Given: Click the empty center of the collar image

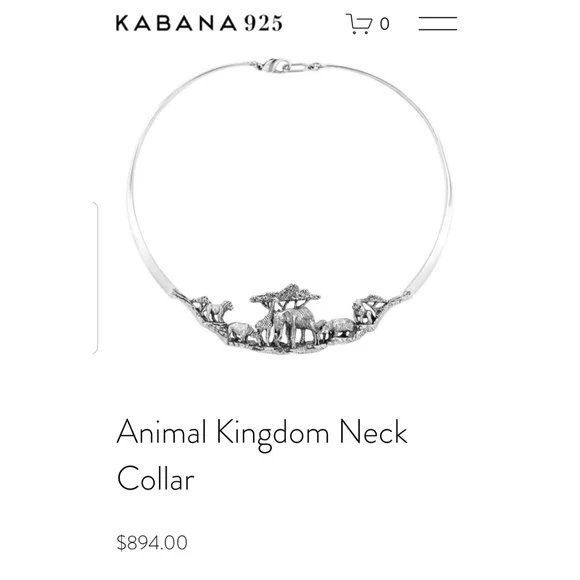Looking at the screenshot, I should tap(289, 178).
